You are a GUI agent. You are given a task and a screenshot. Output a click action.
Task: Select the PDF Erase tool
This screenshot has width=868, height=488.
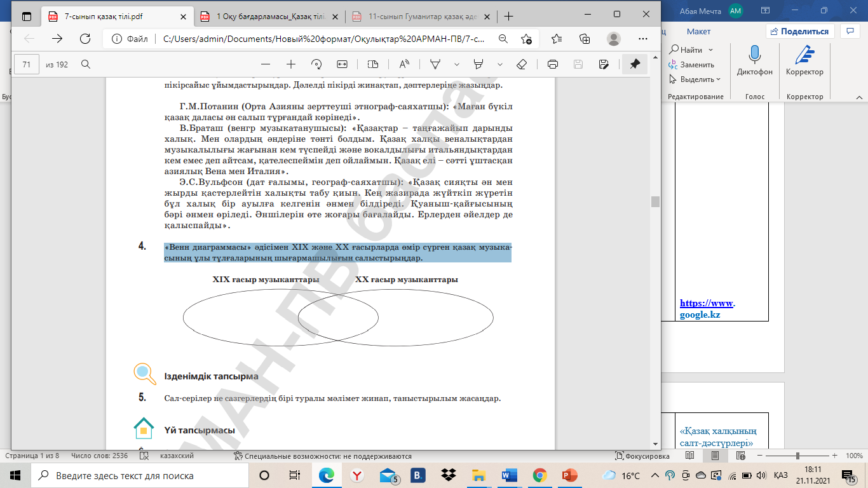pyautogui.click(x=522, y=64)
